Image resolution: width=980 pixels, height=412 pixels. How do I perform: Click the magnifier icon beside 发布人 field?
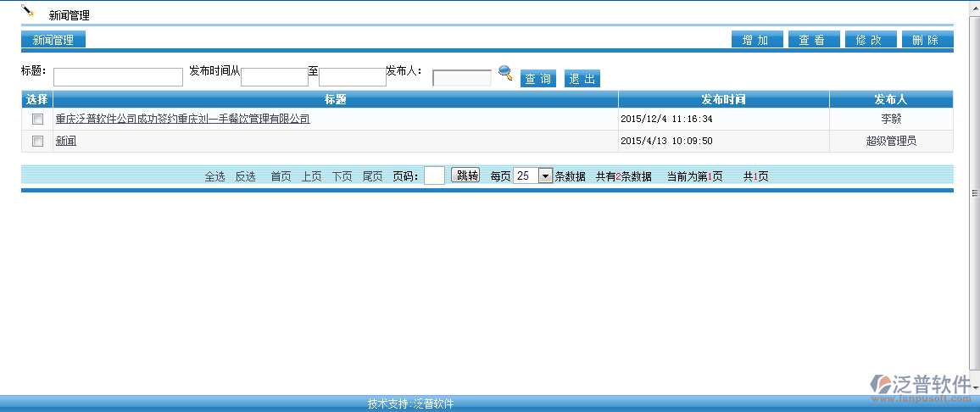tap(505, 73)
